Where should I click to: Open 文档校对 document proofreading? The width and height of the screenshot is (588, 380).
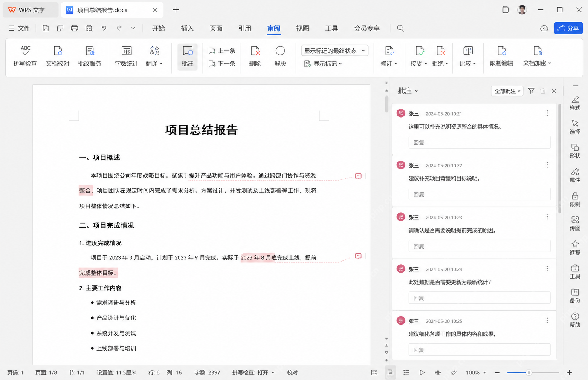coord(58,56)
